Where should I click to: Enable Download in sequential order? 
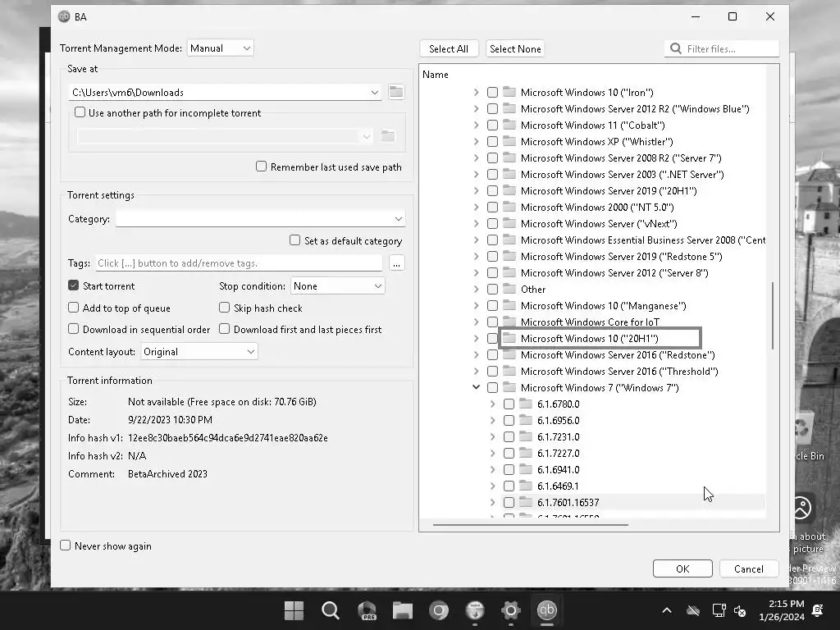tap(73, 329)
